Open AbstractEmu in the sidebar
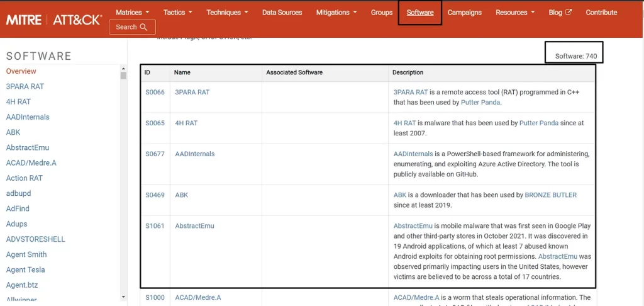Screen dimensions: 644x306 click(28, 148)
